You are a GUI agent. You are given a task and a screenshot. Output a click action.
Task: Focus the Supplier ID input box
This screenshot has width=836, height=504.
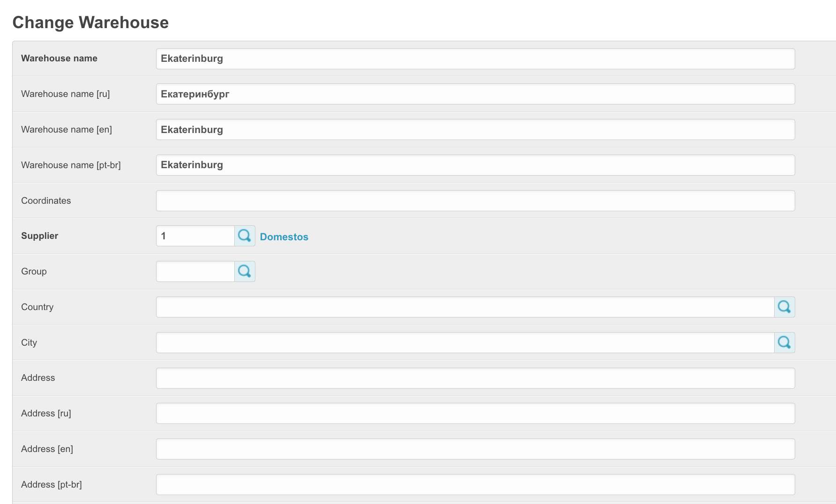(x=195, y=236)
